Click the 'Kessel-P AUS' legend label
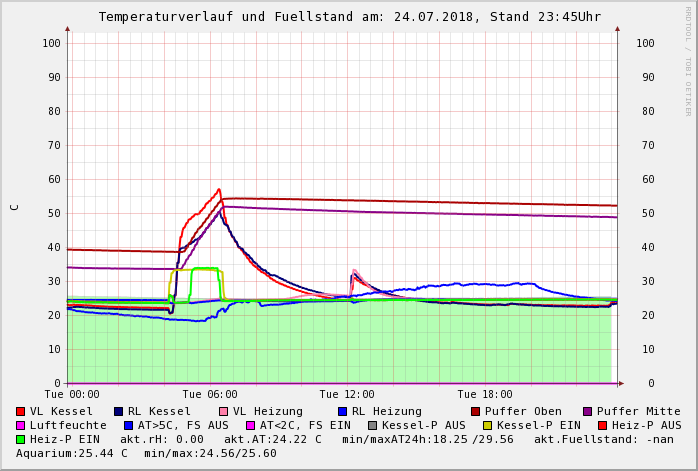Viewport: 698px width, 471px height. (424, 426)
